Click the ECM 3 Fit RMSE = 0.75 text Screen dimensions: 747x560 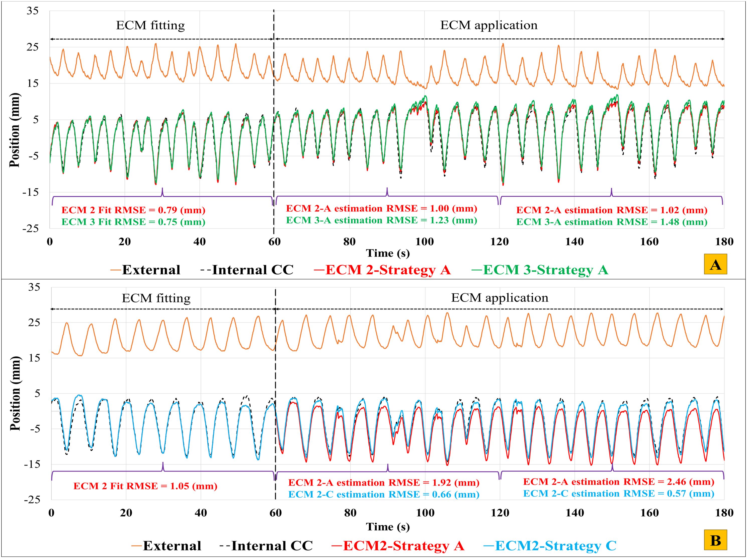[133, 222]
